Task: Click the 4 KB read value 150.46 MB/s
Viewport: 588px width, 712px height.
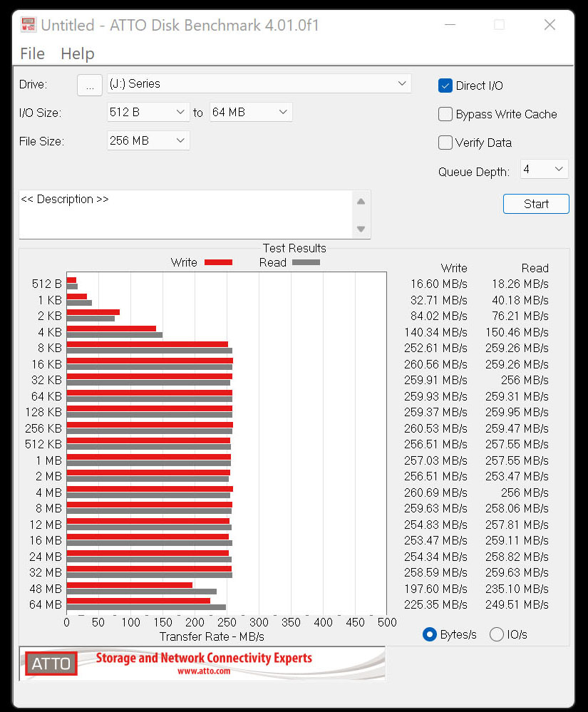Action: pyautogui.click(x=517, y=332)
